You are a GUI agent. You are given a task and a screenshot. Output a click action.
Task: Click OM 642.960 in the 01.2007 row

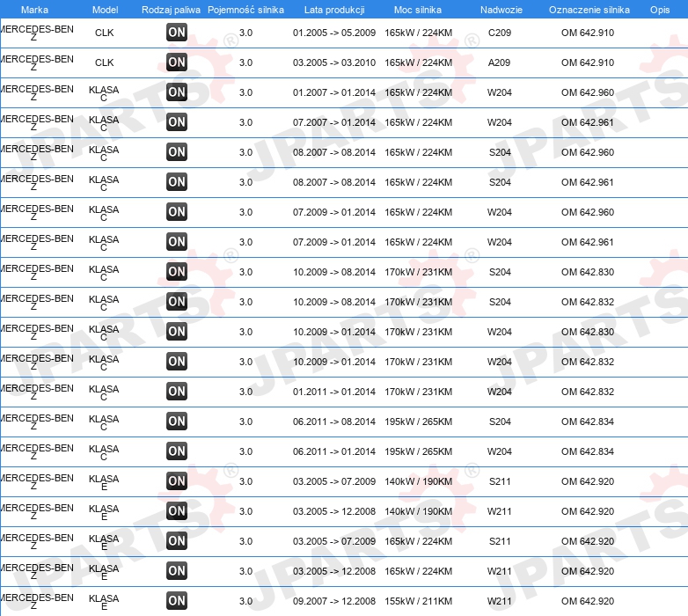588,92
